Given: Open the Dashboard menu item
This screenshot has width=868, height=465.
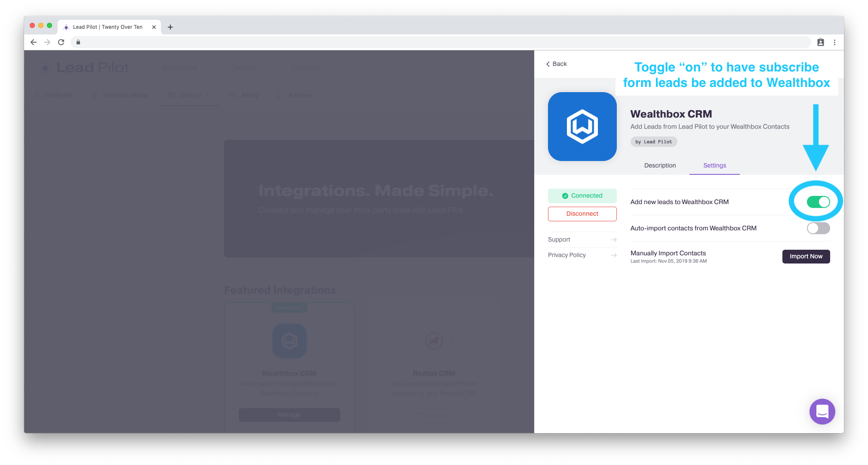Looking at the screenshot, I should [179, 68].
